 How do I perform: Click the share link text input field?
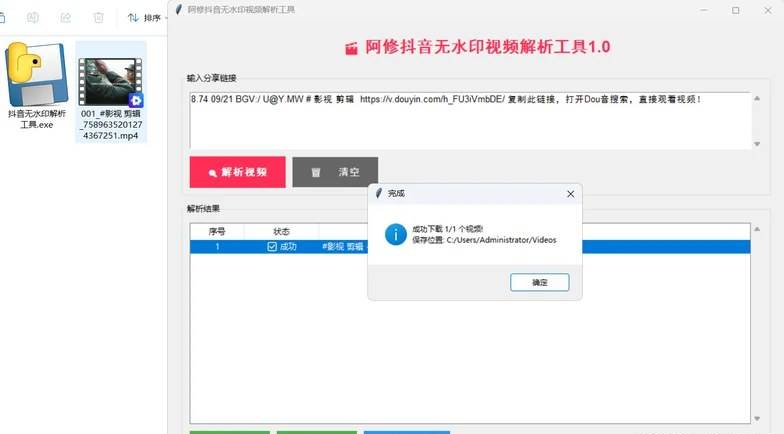[470, 120]
